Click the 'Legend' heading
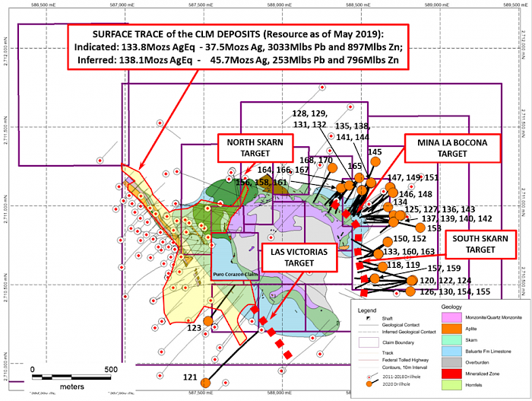The width and height of the screenshot is (532, 401). pos(367,310)
